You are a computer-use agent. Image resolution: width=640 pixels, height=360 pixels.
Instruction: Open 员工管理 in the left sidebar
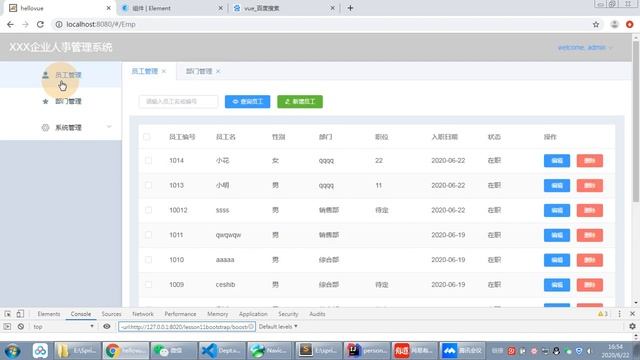pyautogui.click(x=61, y=75)
